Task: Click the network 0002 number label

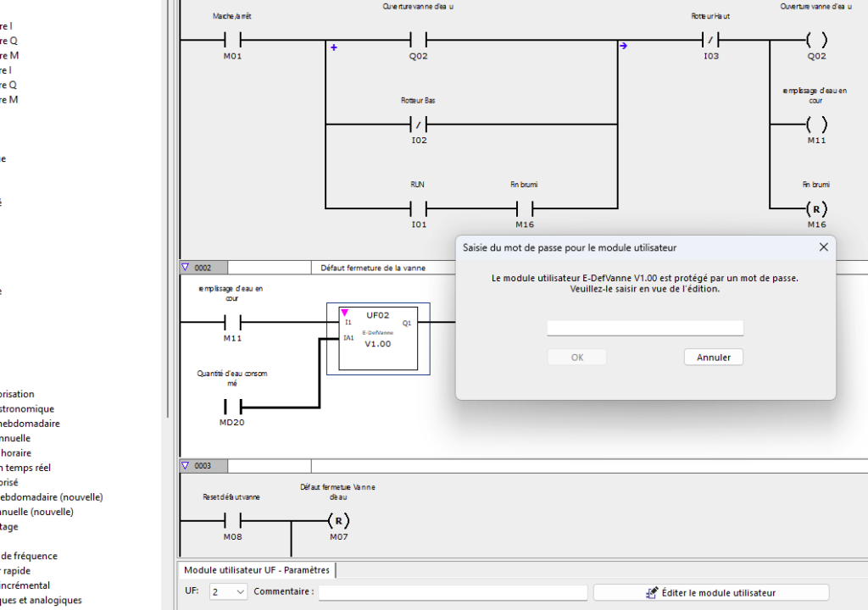Action: pos(203,268)
